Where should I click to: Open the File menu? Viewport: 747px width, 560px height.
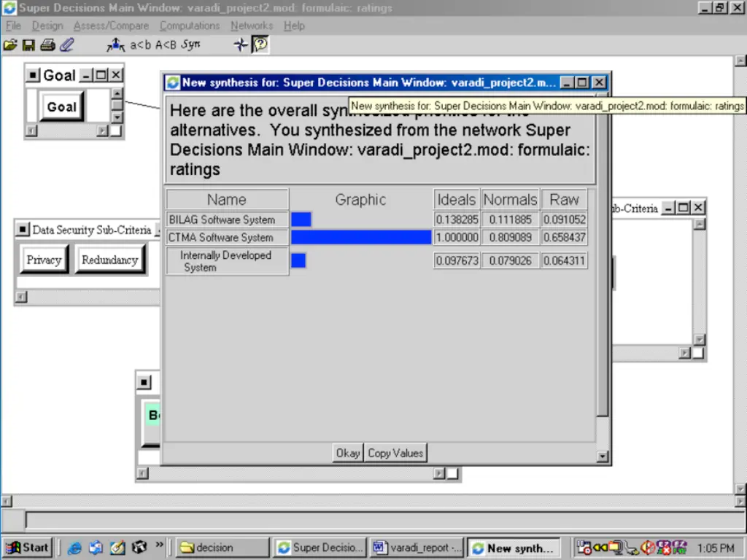(x=13, y=26)
